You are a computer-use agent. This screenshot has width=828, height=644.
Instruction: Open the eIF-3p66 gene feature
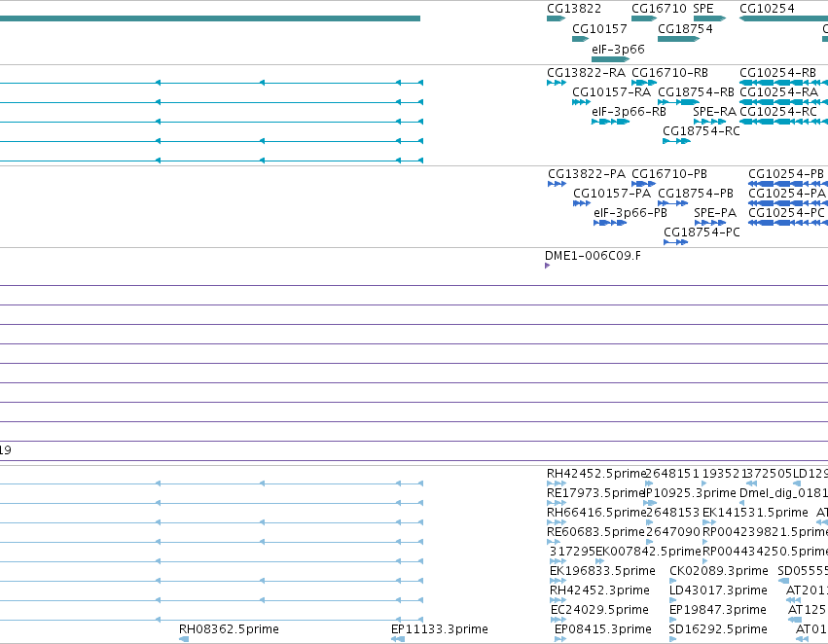click(610, 59)
